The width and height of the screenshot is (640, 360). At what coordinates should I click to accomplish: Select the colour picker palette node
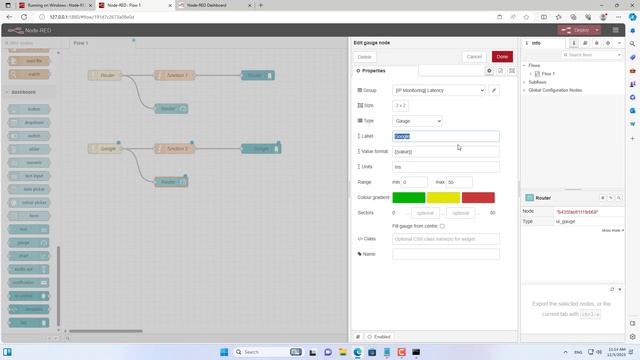coord(29,202)
